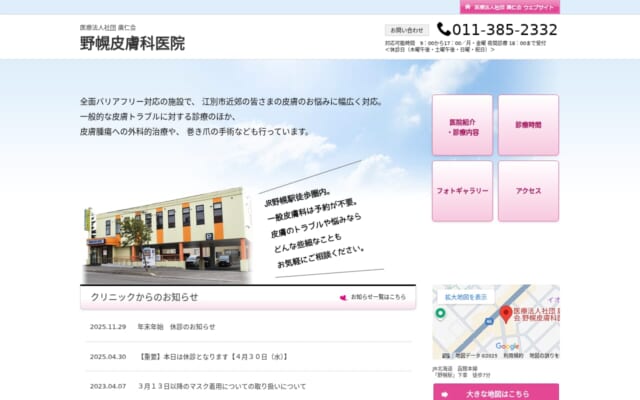Click the home icon in top pink banner

click(467, 6)
